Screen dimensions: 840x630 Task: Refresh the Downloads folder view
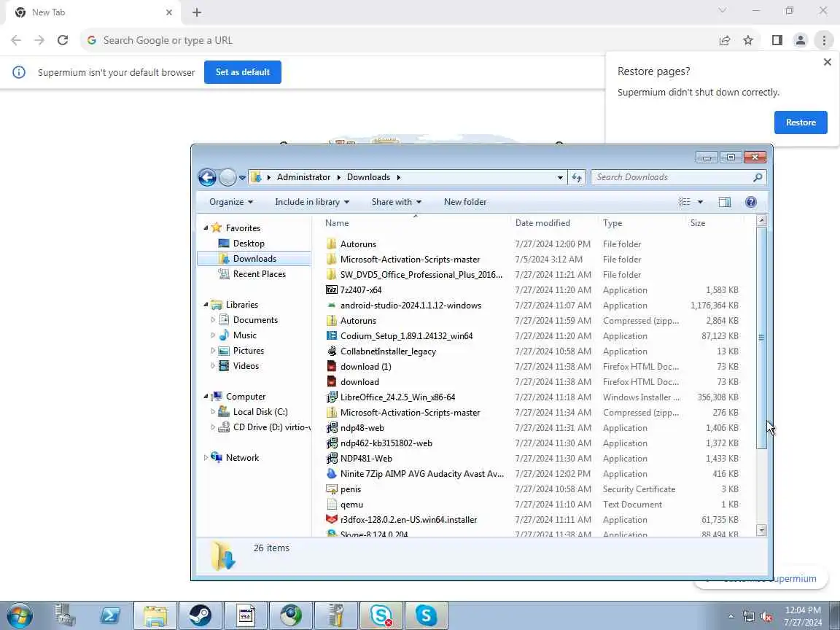coord(577,177)
